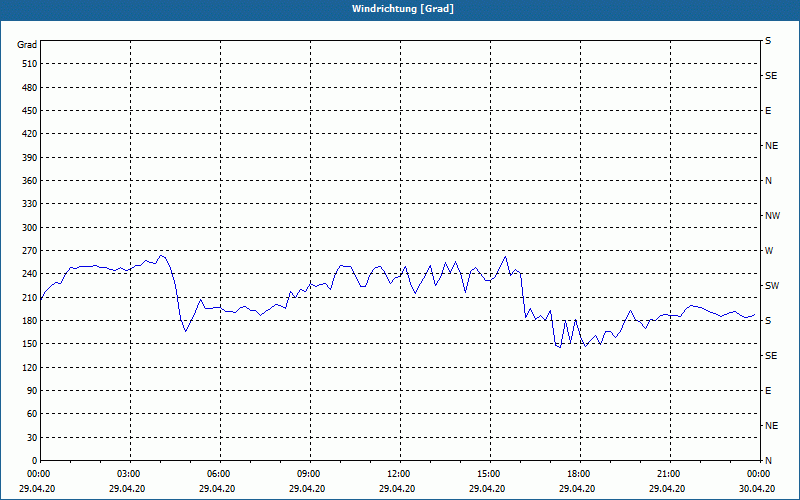Click the 420 value on left axis

(30, 134)
